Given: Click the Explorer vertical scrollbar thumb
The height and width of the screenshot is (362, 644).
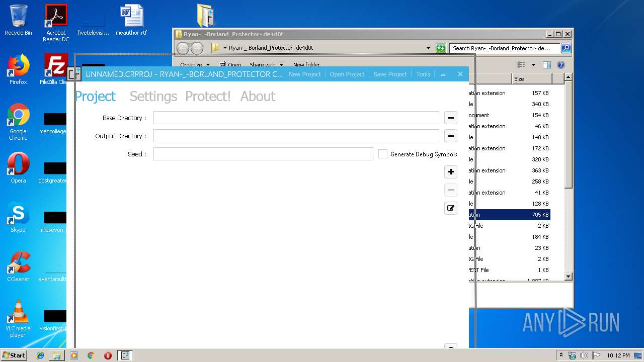Looking at the screenshot, I should click(x=568, y=135).
